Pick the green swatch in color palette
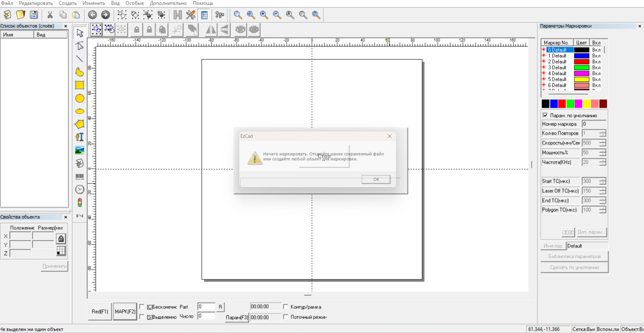 click(x=570, y=104)
